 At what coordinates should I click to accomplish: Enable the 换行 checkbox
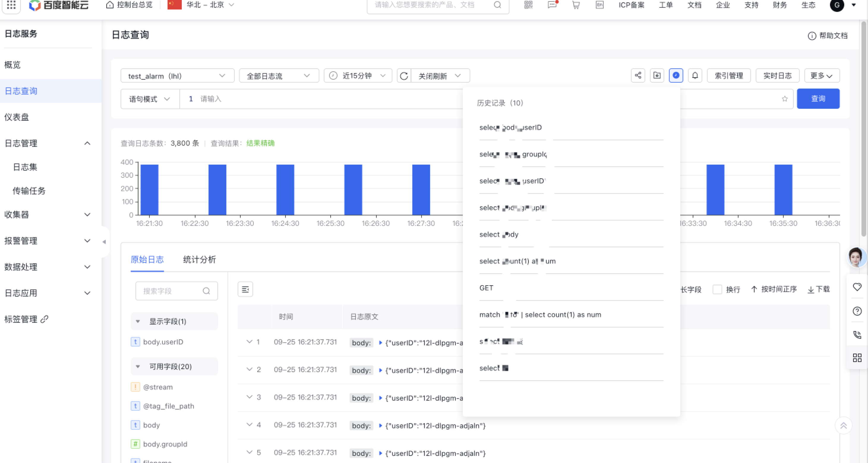[717, 289]
